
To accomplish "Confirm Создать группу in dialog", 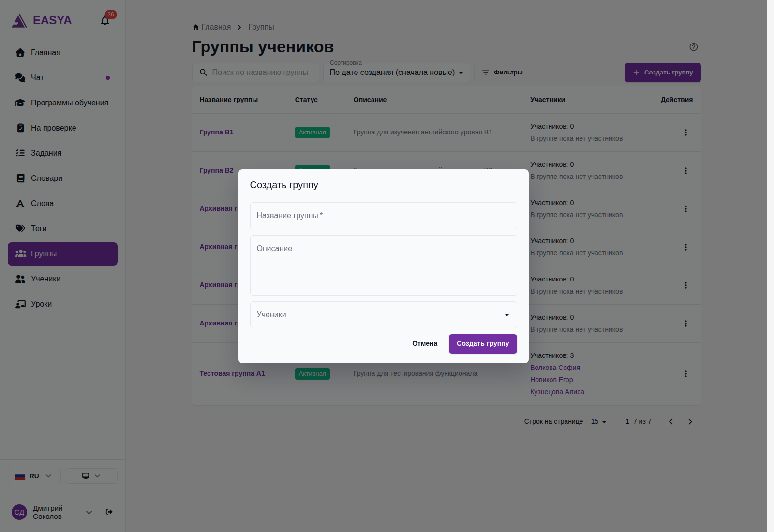I will click(x=483, y=344).
